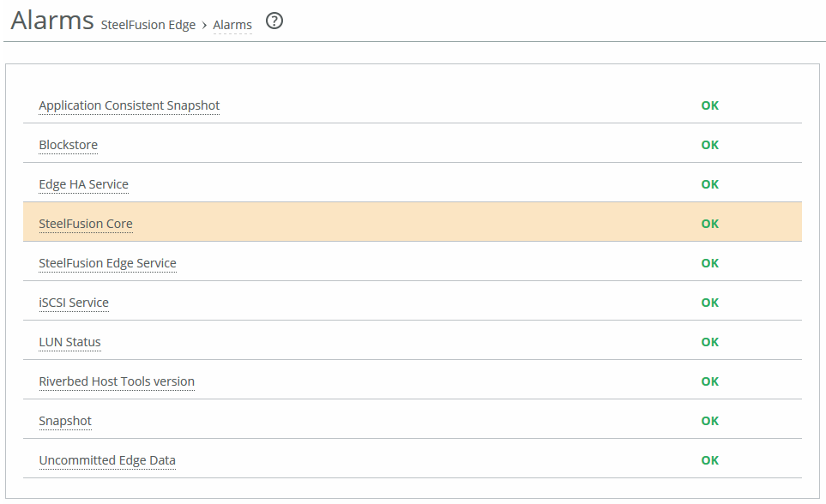Open the Application Consistent Snapshot alarm

click(x=129, y=105)
